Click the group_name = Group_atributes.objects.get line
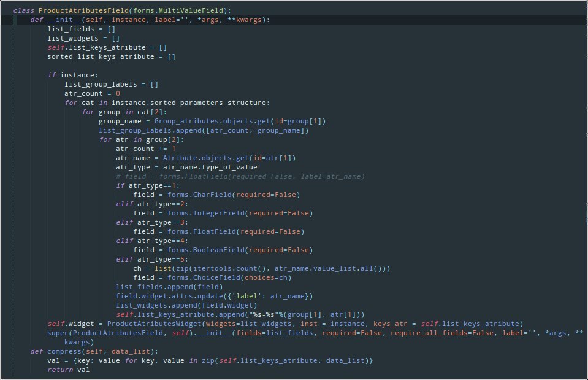588x380 pixels. point(212,121)
